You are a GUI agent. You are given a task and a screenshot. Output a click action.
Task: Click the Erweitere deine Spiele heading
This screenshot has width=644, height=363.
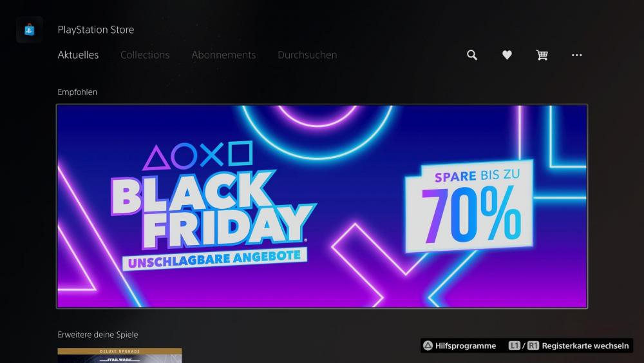98,335
